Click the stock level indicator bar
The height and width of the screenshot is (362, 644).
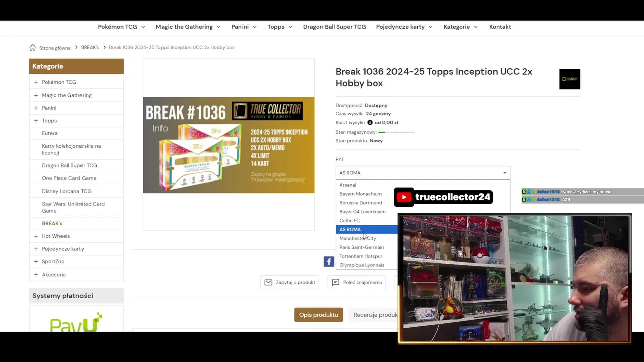[396, 132]
